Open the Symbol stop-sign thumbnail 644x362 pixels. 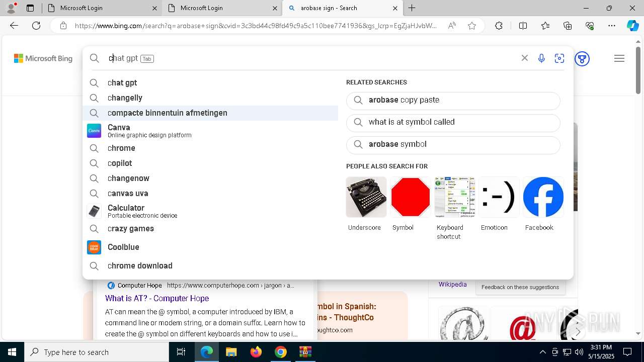click(411, 197)
